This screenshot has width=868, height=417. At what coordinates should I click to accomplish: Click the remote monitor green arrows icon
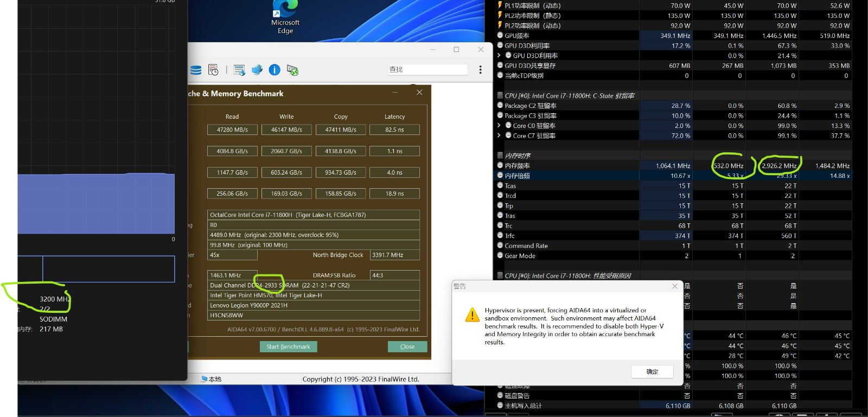coord(292,70)
